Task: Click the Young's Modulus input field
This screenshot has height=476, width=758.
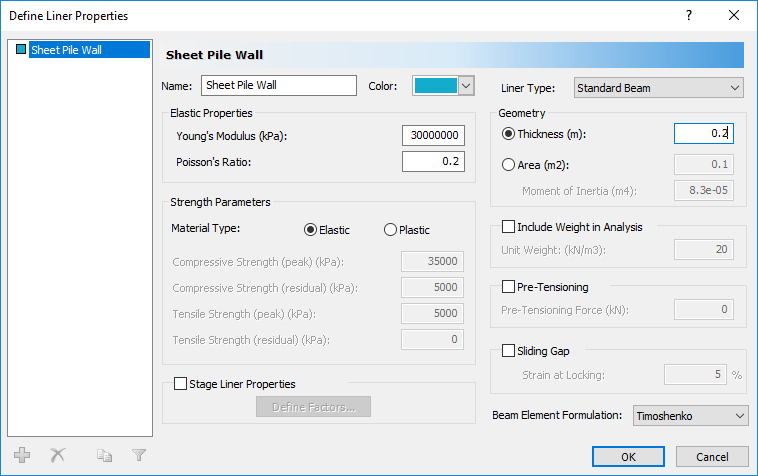Action: tap(433, 136)
